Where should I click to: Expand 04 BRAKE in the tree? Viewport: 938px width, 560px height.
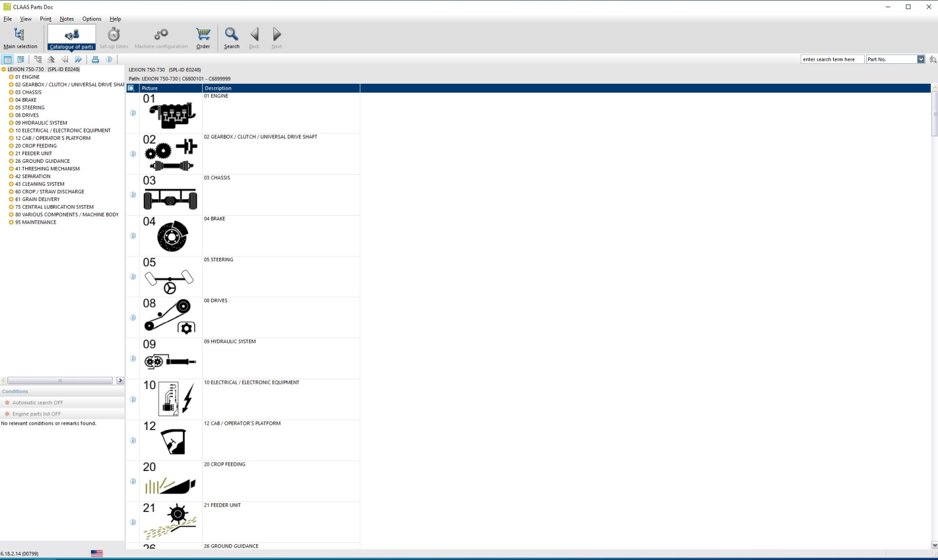(11, 100)
